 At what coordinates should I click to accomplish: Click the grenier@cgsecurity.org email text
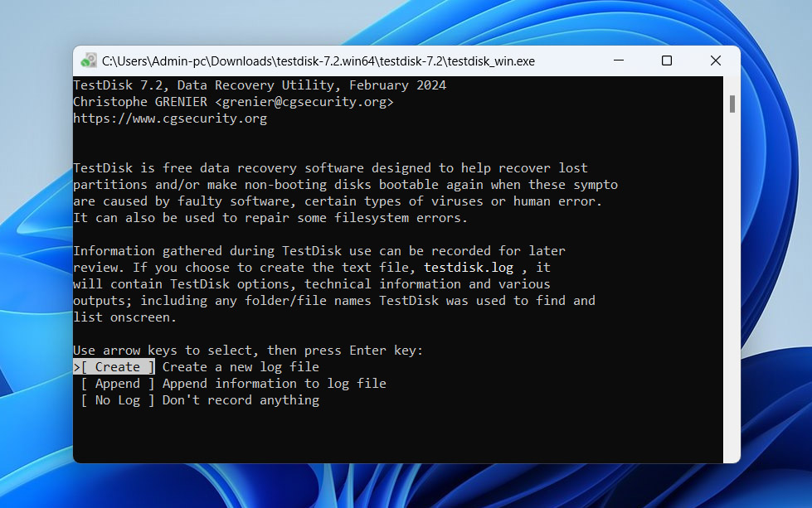click(304, 102)
